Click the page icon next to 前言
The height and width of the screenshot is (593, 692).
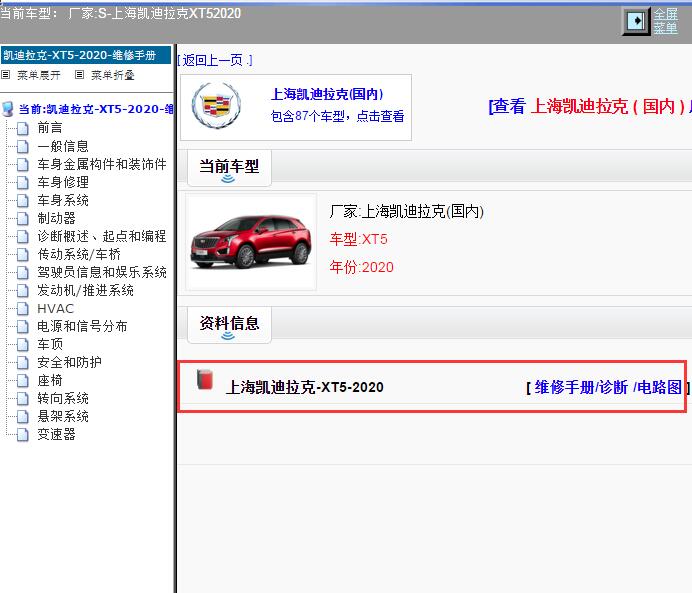tap(23, 128)
